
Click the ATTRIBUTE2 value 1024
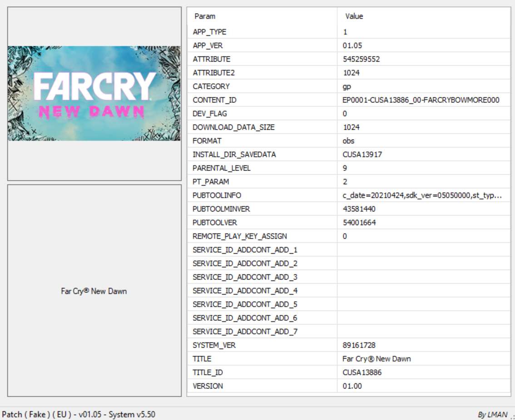[x=351, y=73]
